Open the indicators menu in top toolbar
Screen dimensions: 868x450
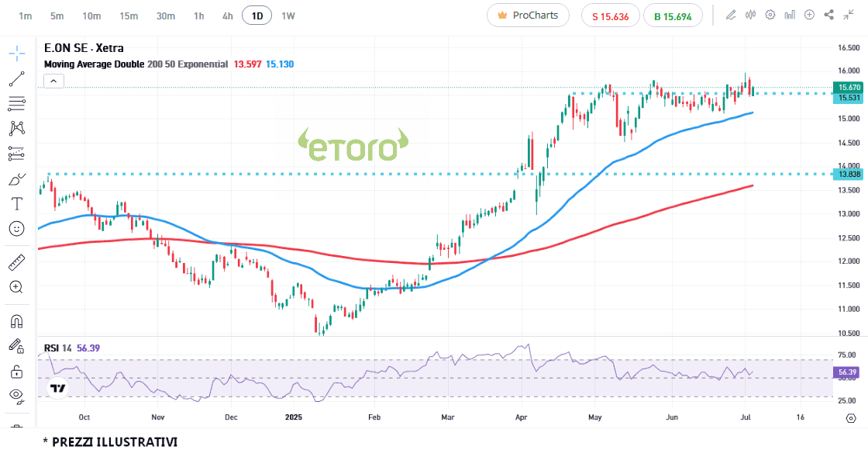click(790, 15)
